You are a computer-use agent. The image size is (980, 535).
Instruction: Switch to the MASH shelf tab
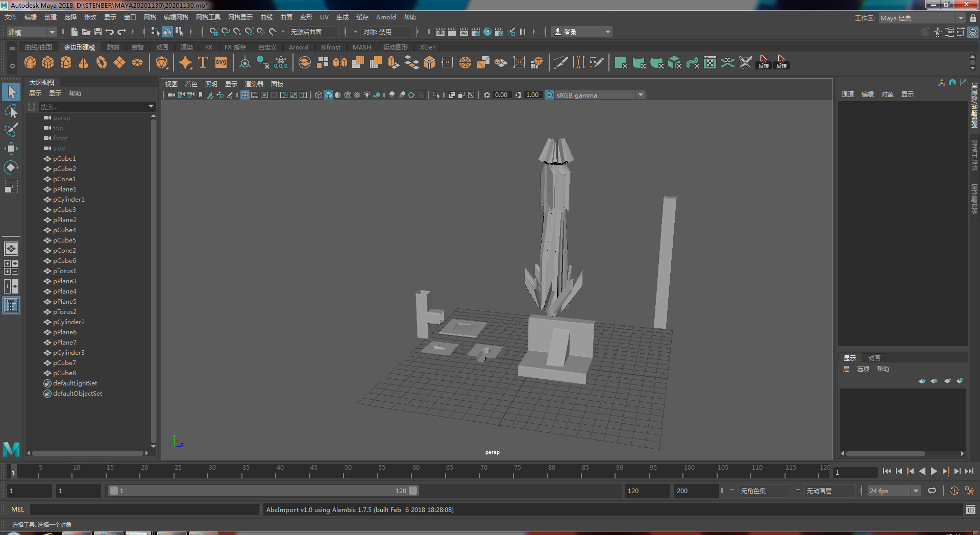click(x=362, y=47)
